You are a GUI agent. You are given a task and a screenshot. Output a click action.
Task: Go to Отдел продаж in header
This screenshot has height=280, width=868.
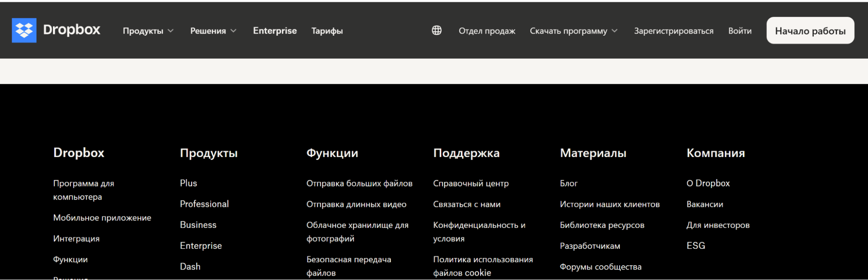point(487,31)
